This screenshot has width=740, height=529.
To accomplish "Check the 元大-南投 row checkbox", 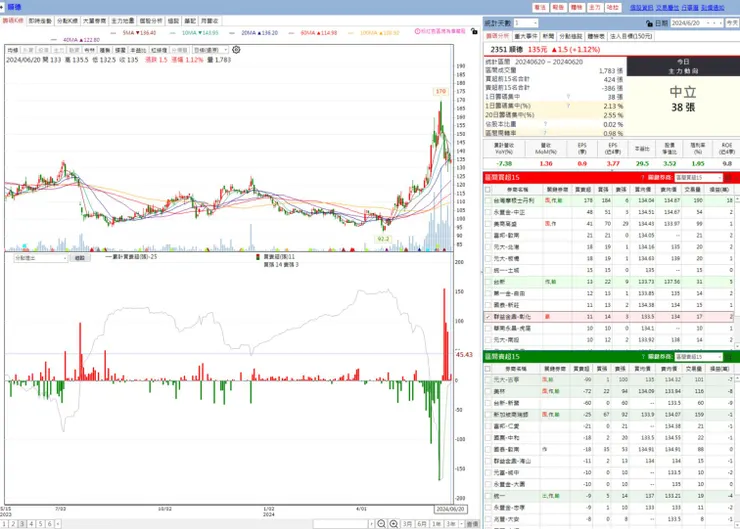I will (488, 340).
